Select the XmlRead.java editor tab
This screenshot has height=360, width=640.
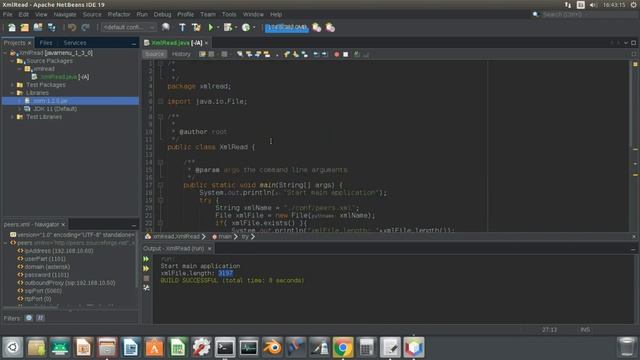pyautogui.click(x=176, y=43)
